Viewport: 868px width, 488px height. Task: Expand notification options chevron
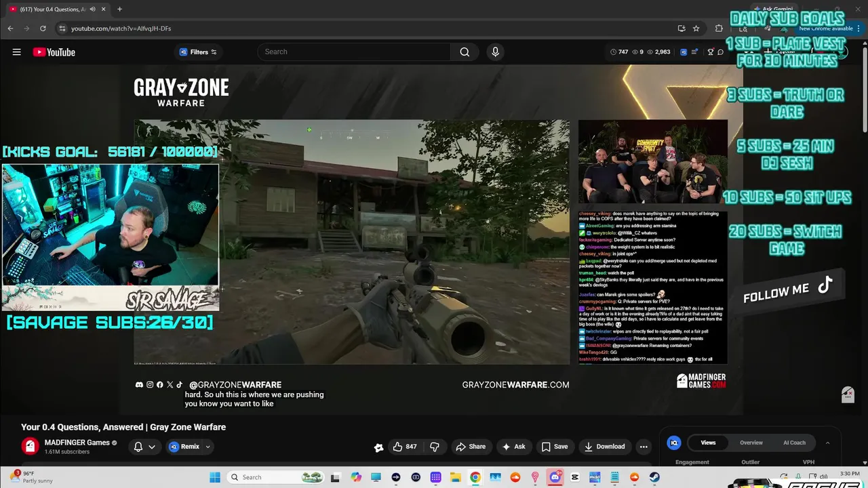(x=152, y=447)
